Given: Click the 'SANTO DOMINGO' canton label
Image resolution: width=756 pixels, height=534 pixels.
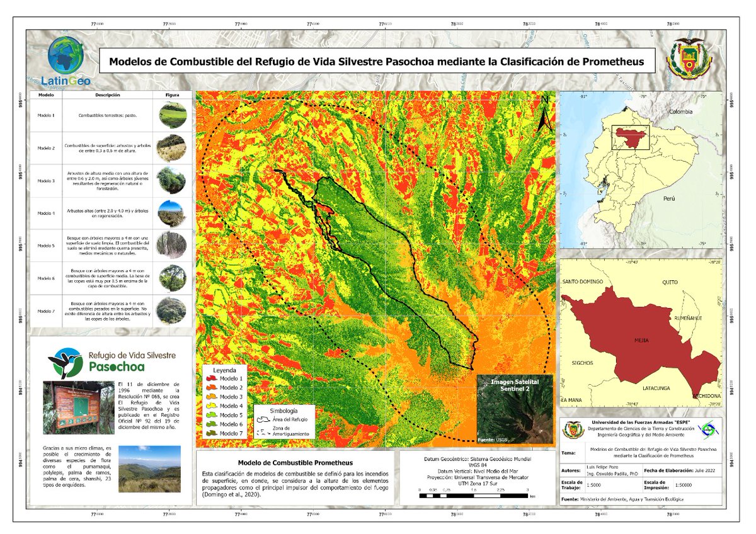Looking at the screenshot, I should 583,281.
